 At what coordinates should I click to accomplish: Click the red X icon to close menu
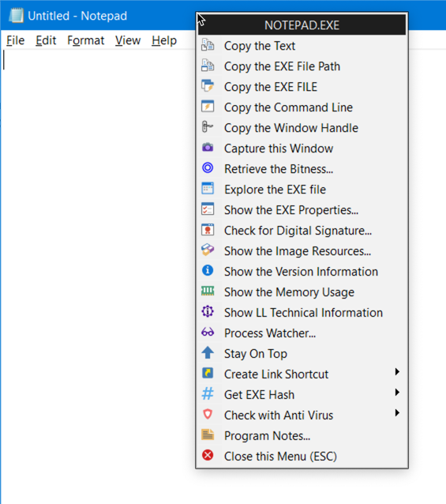pyautogui.click(x=208, y=455)
